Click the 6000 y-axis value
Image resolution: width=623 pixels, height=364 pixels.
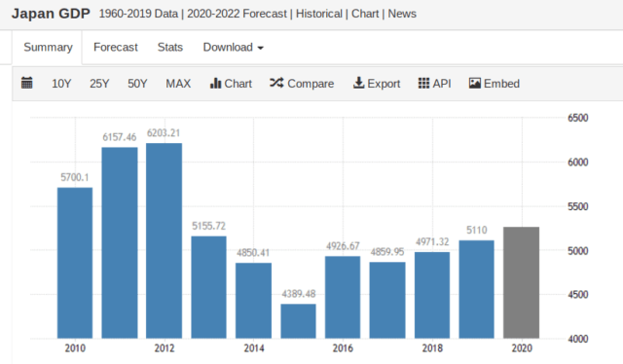pyautogui.click(x=577, y=163)
